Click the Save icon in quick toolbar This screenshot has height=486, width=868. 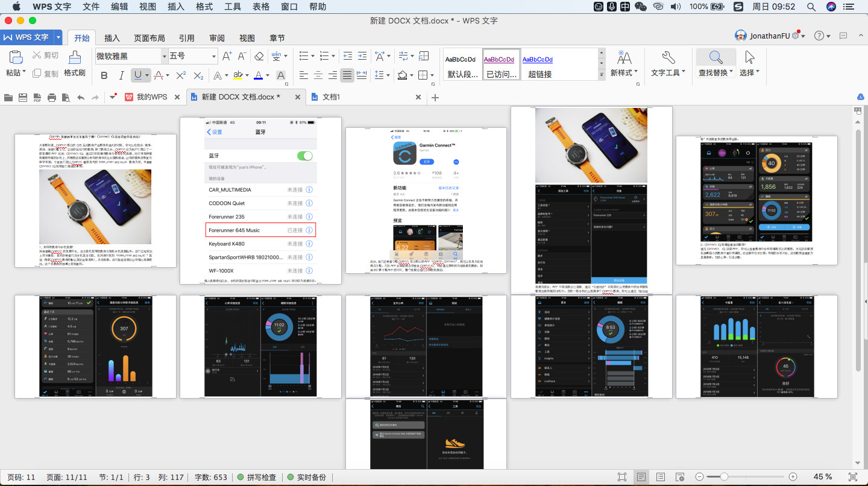tap(23, 97)
